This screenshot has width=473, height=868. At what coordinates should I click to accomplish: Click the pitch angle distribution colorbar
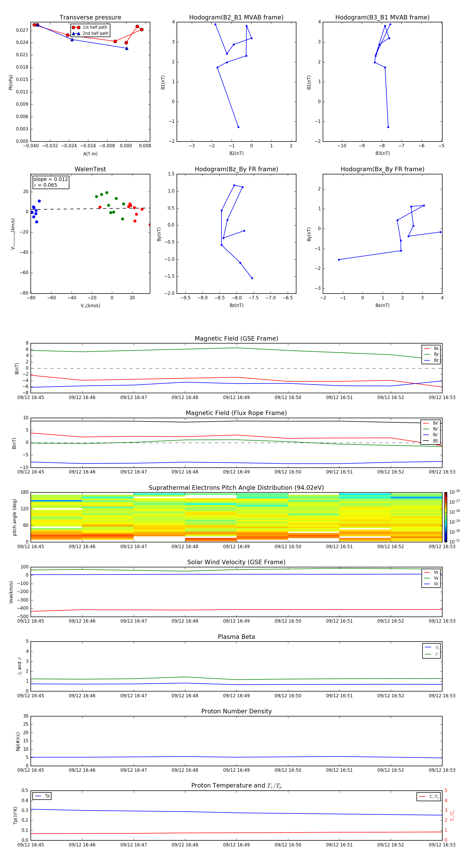pos(445,517)
